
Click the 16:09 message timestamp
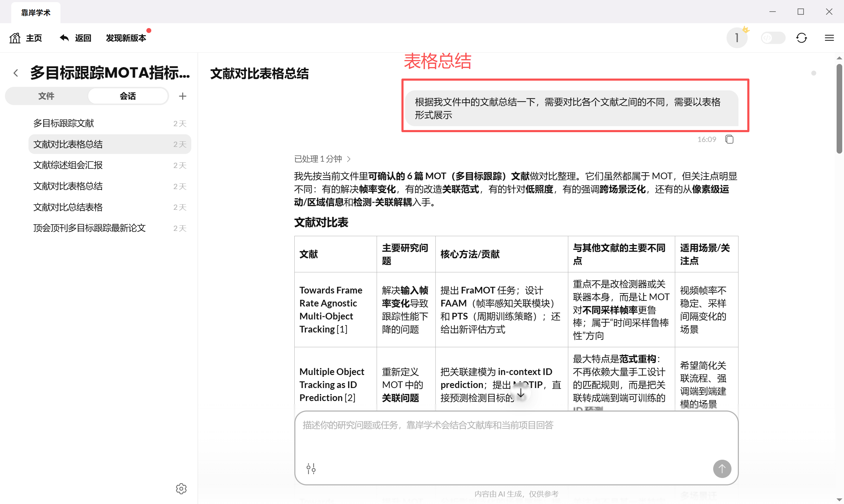(706, 140)
